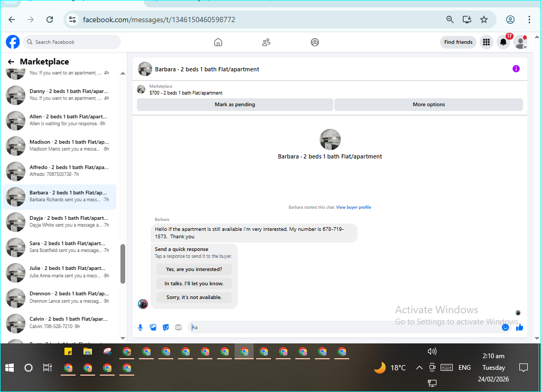View site information icon in address bar
541x392 pixels.
coord(72,20)
